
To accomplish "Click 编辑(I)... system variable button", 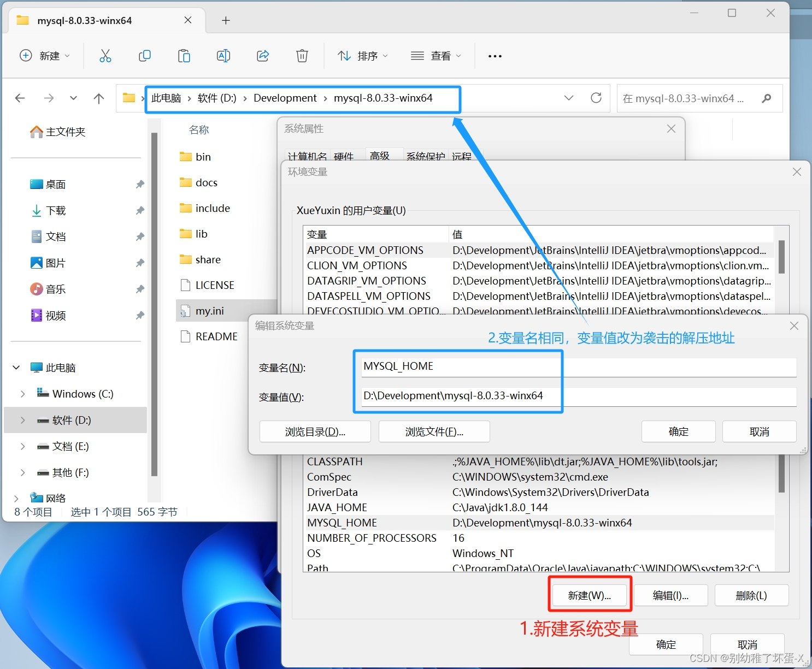I will coord(671,595).
